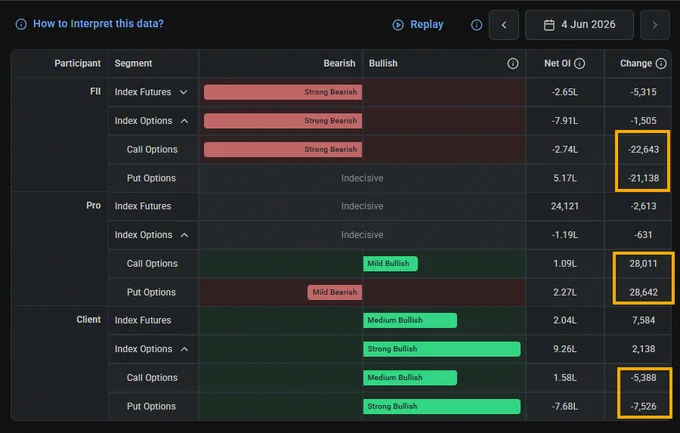
Task: Start the Replay playback
Action: 418,24
